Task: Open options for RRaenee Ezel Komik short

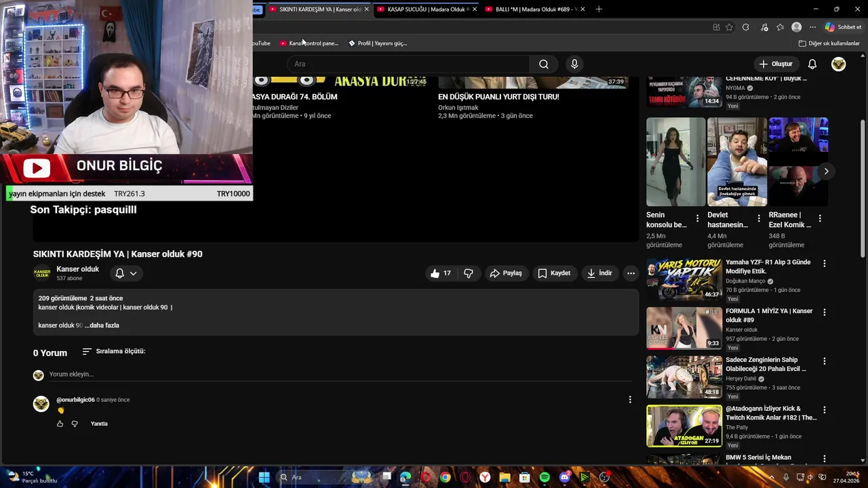Action: point(820,218)
